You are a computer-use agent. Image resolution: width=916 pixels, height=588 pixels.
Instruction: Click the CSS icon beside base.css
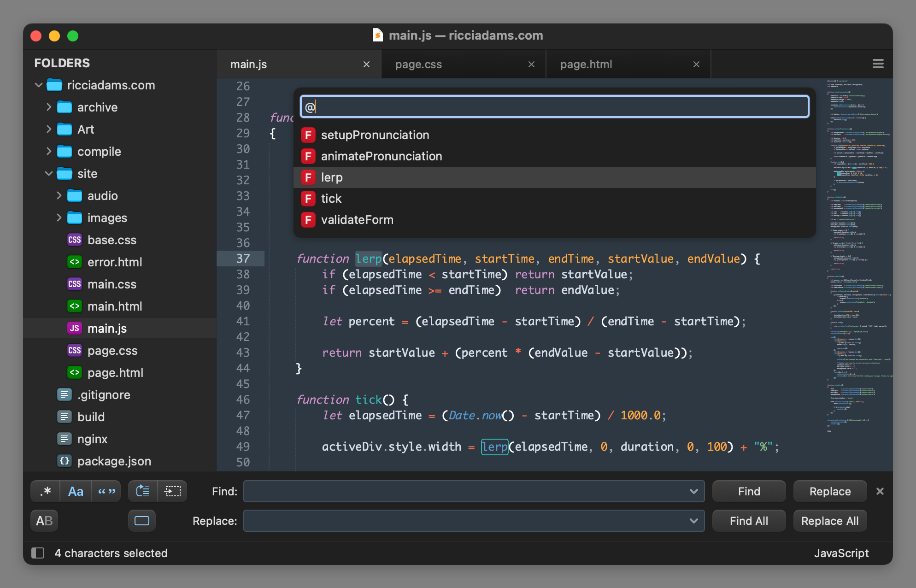click(x=74, y=240)
